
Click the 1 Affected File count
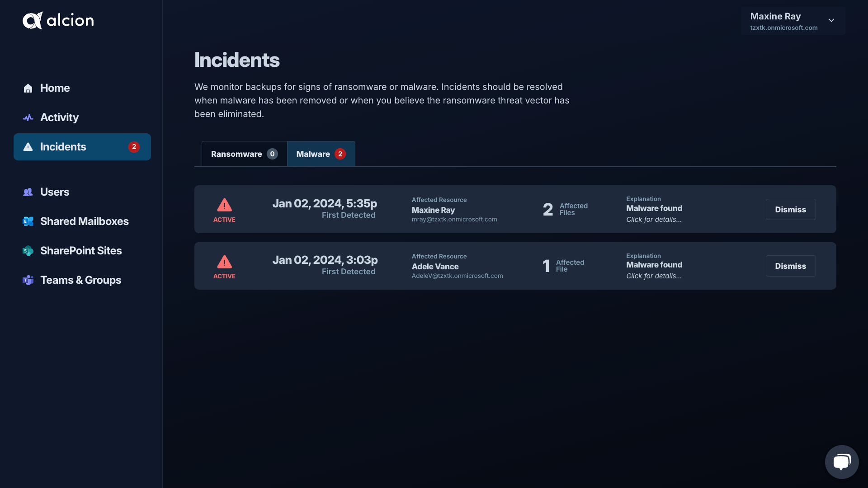click(x=563, y=266)
